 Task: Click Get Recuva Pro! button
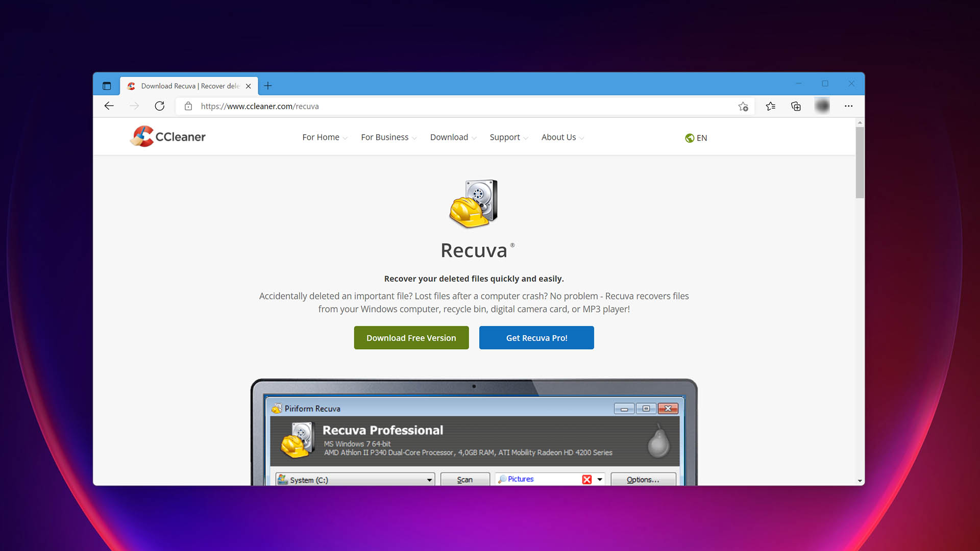[x=536, y=338]
